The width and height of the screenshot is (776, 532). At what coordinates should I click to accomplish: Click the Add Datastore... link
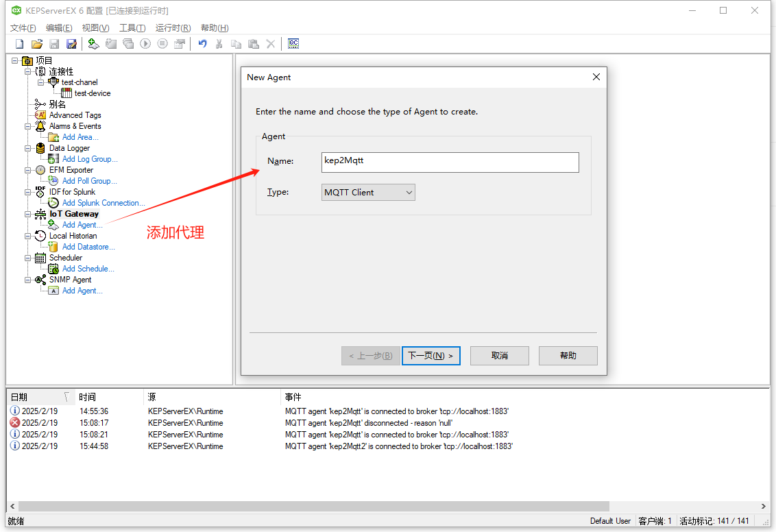[x=88, y=247]
